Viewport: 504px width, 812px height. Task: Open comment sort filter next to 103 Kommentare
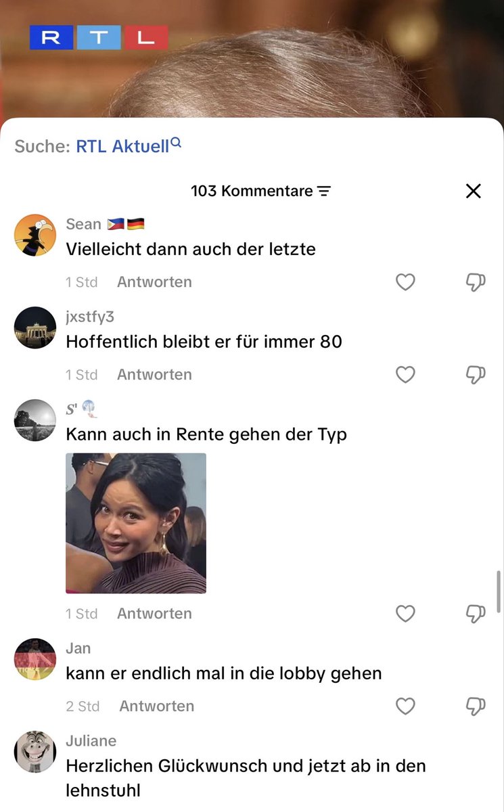[x=324, y=191]
